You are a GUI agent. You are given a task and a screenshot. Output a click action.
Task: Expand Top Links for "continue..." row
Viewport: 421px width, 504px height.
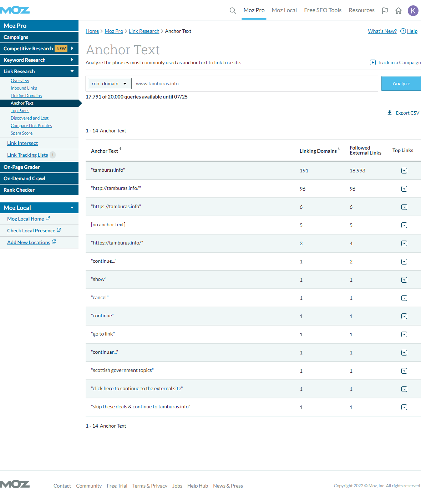404,262
